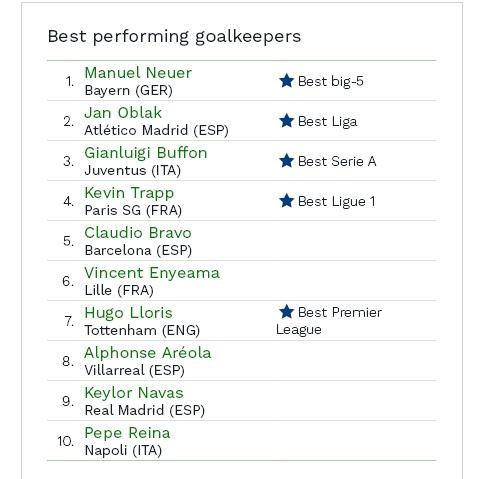Click the star icon beside Best Ligue 1
Image resolution: width=479 pixels, height=479 pixels.
(286, 201)
